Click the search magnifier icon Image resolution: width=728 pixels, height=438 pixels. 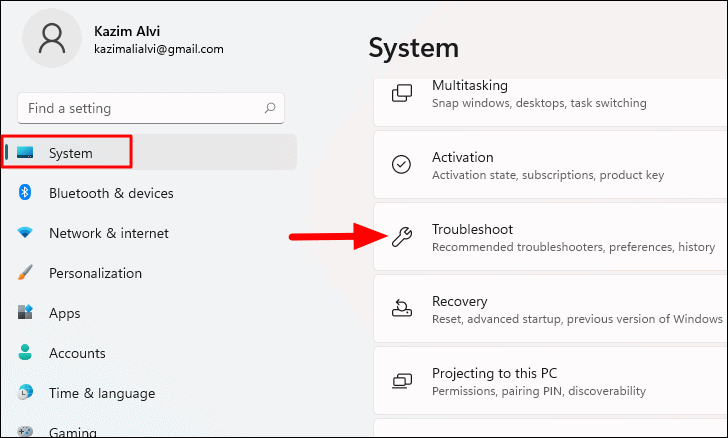click(x=270, y=108)
